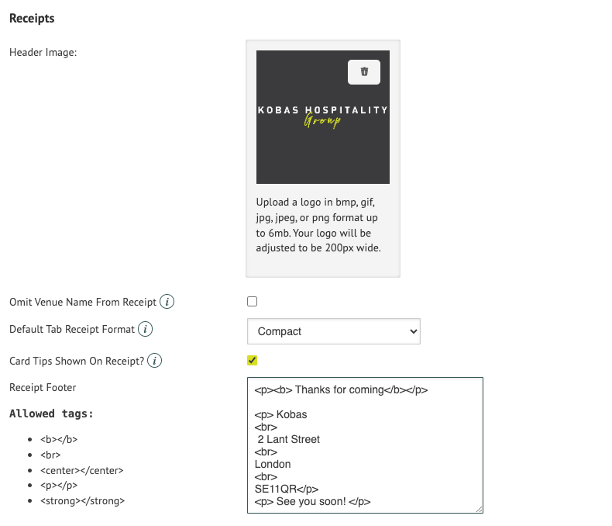The image size is (612, 526).
Task: Open info icon beside Omit Venue Name
Action: 167,302
